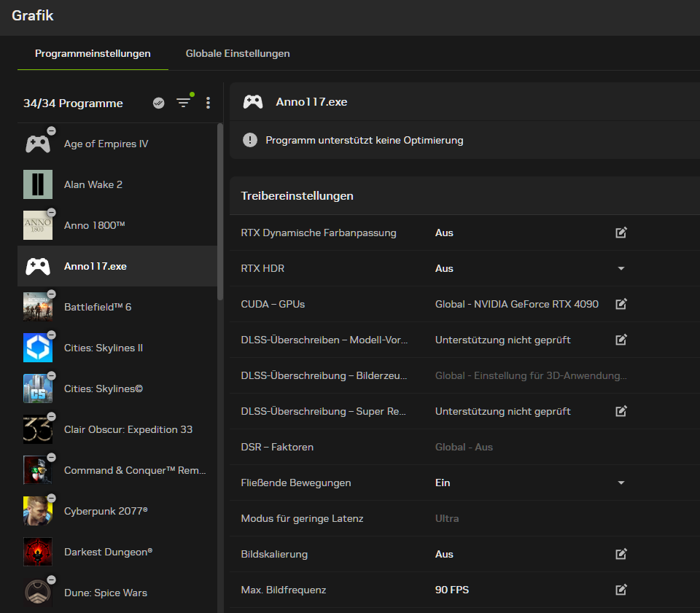The height and width of the screenshot is (613, 700).
Task: Edit DLSS-Überschreiben Modell-Vor... setting
Action: (621, 340)
